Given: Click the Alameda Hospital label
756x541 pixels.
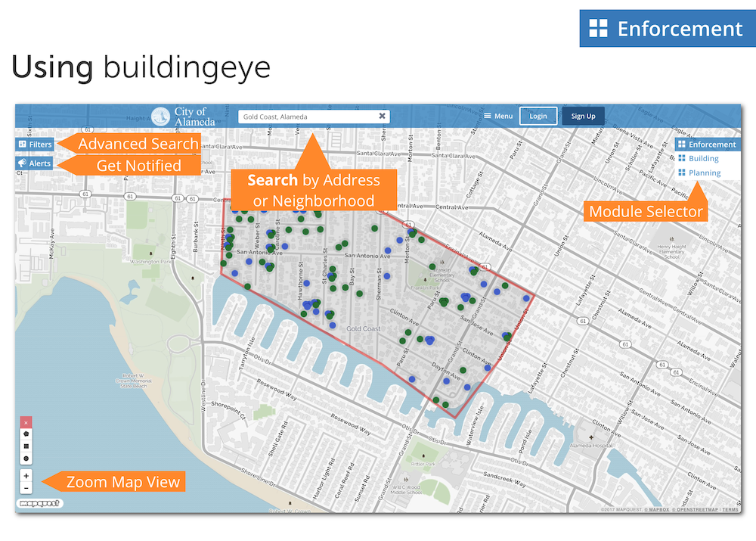Looking at the screenshot, I should click(x=591, y=446).
